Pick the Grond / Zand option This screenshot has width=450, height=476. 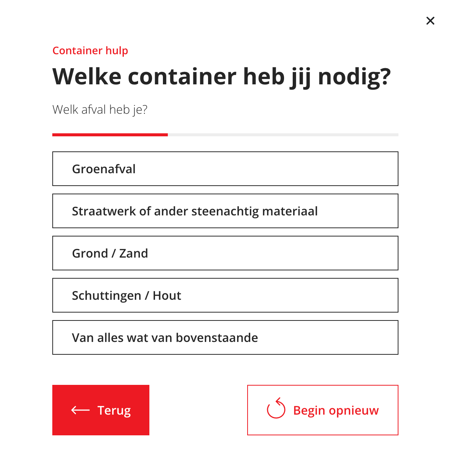tap(225, 253)
